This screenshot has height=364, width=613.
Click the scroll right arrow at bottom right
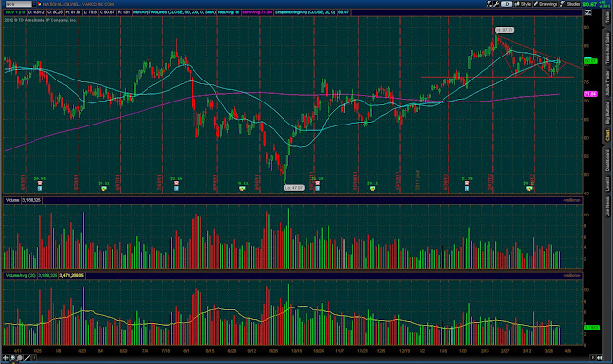pos(593,357)
